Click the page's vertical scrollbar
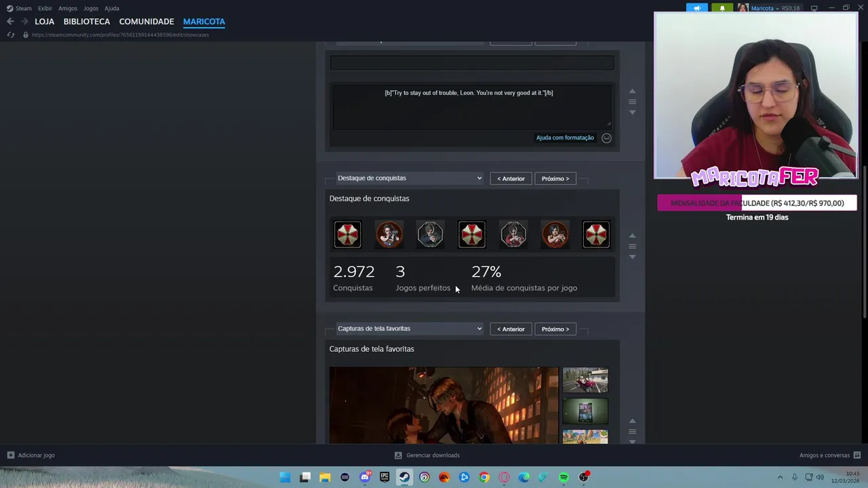Viewport: 868px width, 488px height. (865, 241)
